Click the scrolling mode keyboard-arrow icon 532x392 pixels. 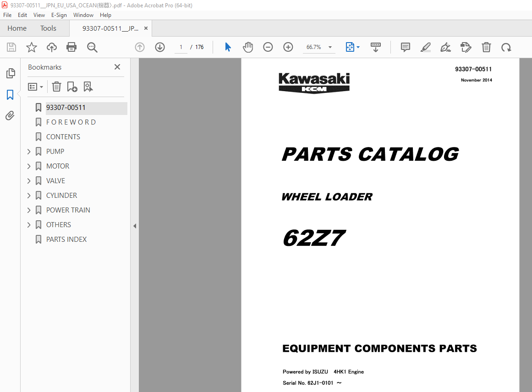tap(376, 47)
